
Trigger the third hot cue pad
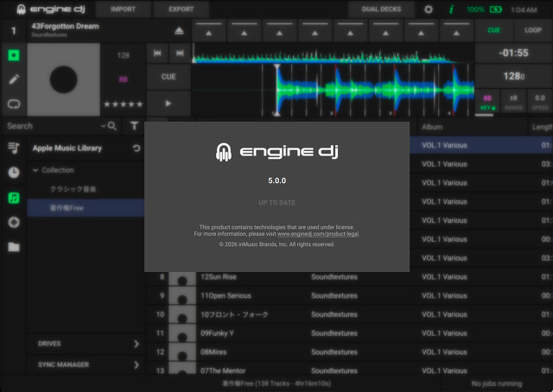click(280, 31)
